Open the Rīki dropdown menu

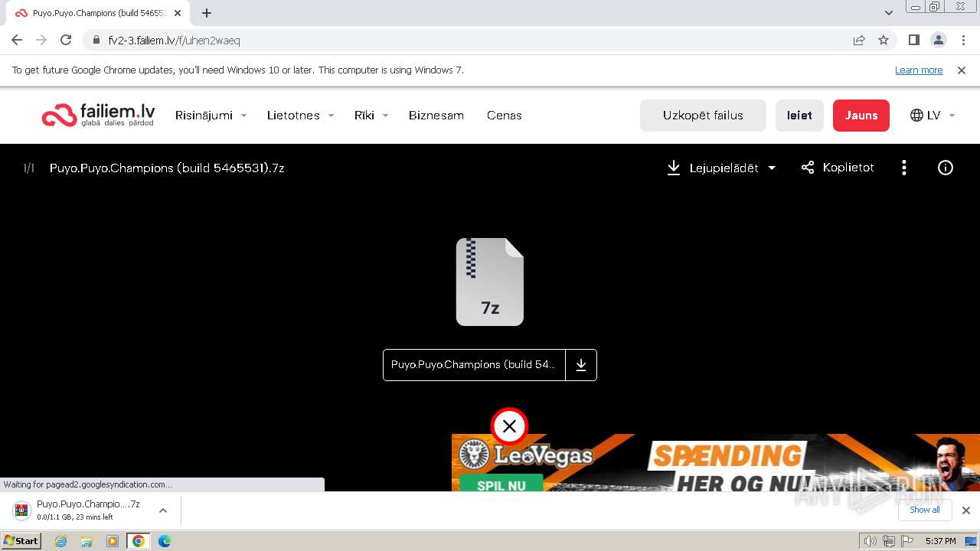pyautogui.click(x=371, y=116)
